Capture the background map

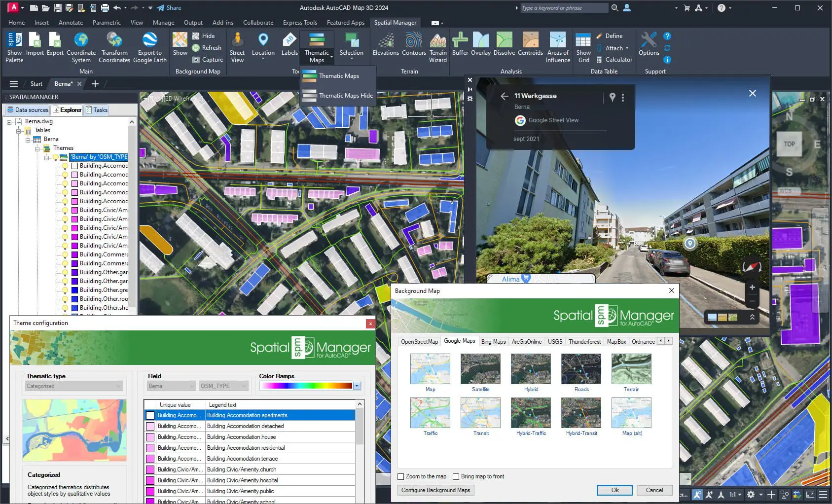click(x=208, y=60)
